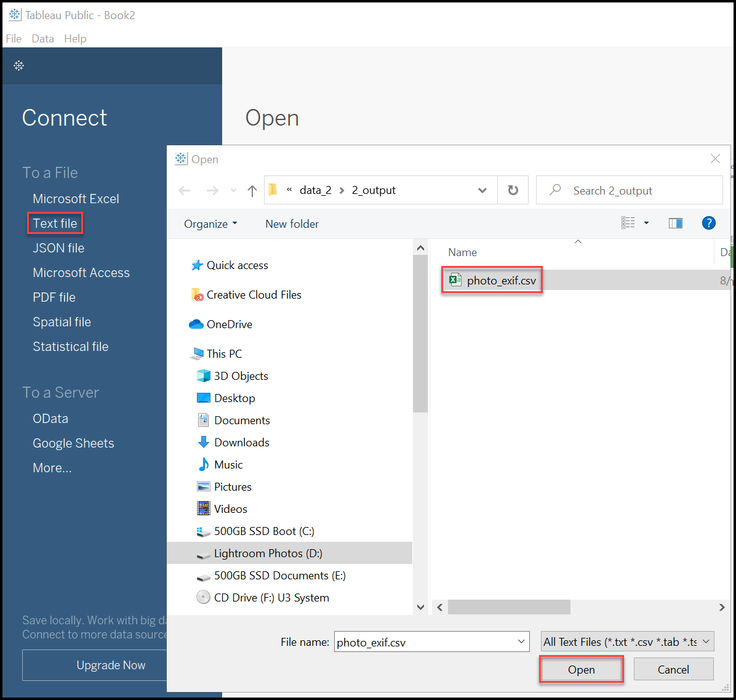
Task: Go back using the left arrow in the Open dialog
Action: tap(185, 190)
